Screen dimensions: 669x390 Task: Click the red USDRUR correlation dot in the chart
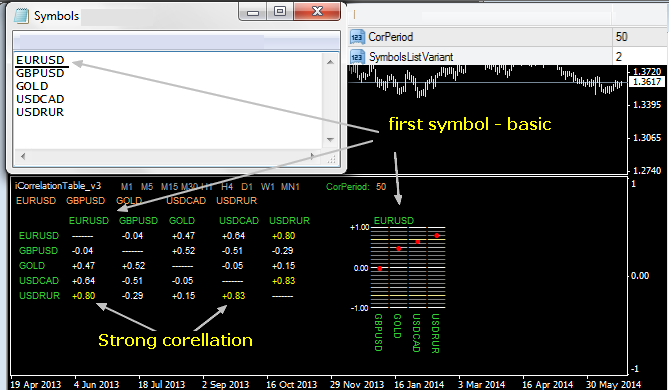[437, 236]
